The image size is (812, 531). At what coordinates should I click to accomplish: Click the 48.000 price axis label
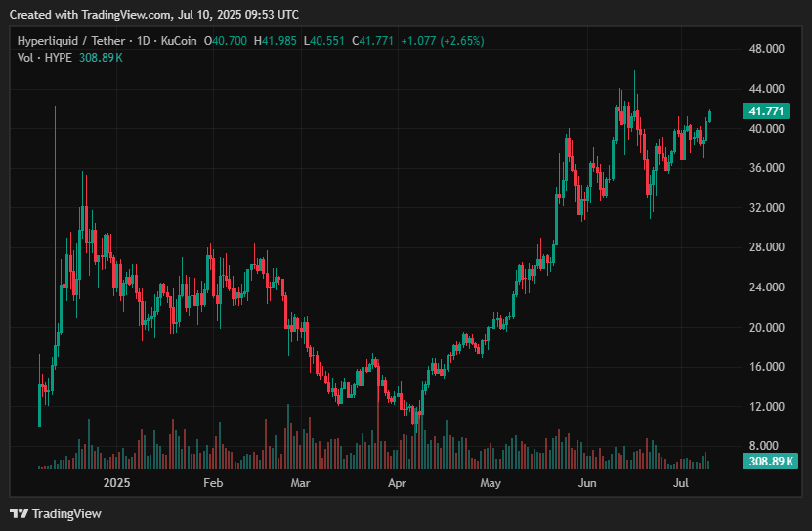pos(767,49)
